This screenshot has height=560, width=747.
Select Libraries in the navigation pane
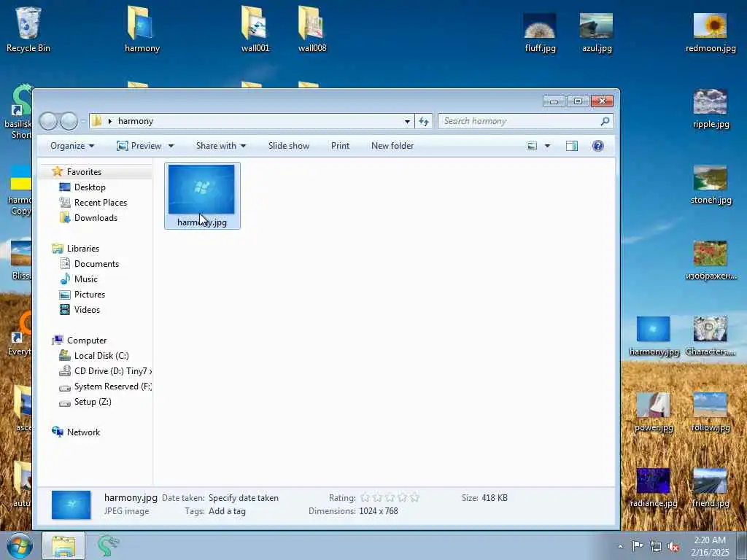[x=83, y=249]
